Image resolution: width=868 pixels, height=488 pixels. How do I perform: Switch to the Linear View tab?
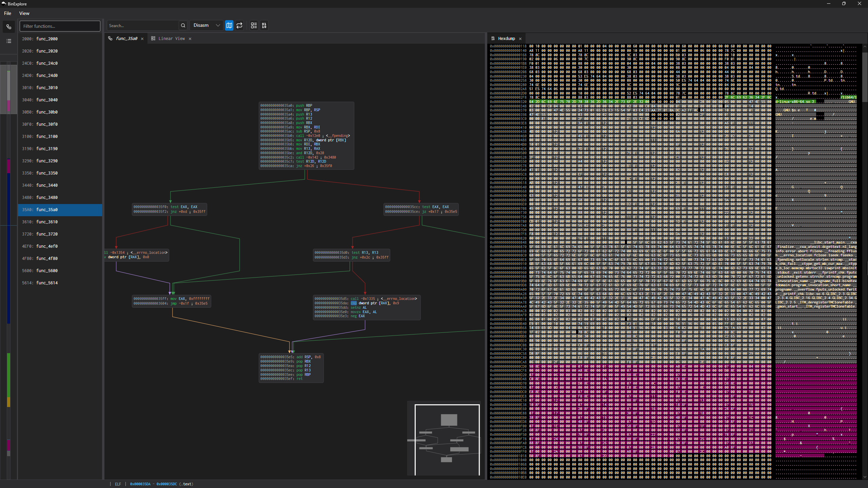pos(172,39)
